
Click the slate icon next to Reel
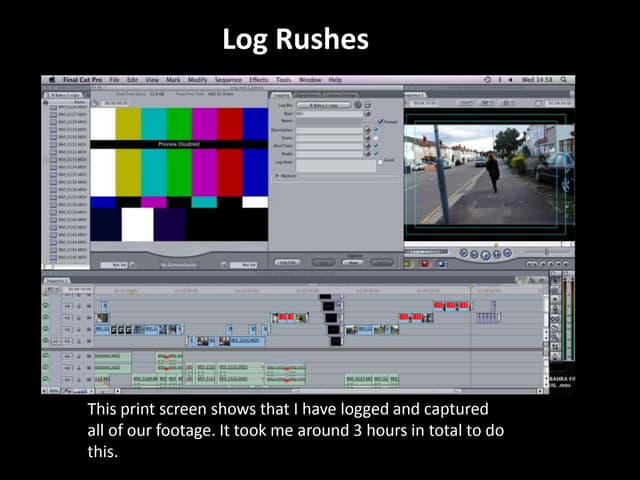click(367, 114)
